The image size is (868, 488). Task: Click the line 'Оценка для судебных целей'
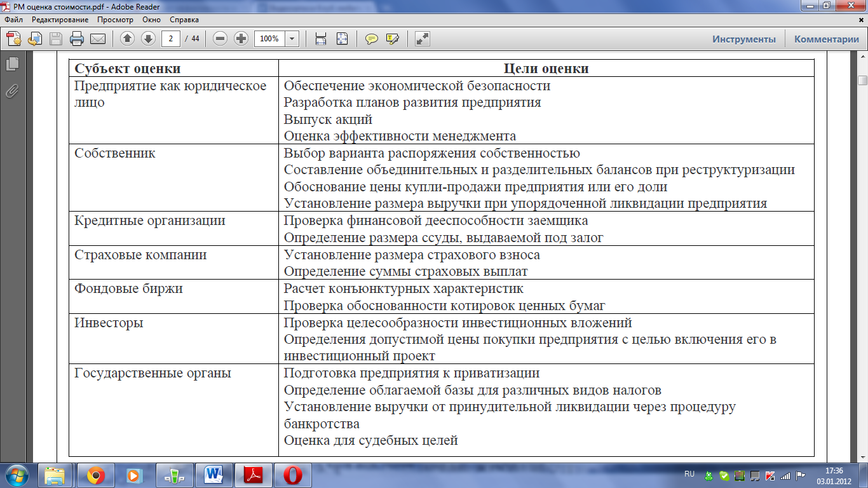click(x=370, y=440)
